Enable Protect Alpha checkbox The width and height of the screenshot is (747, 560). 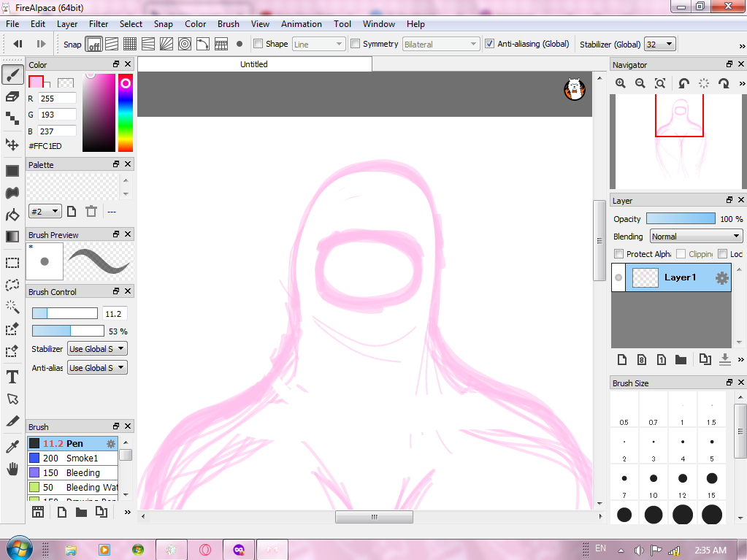point(618,254)
